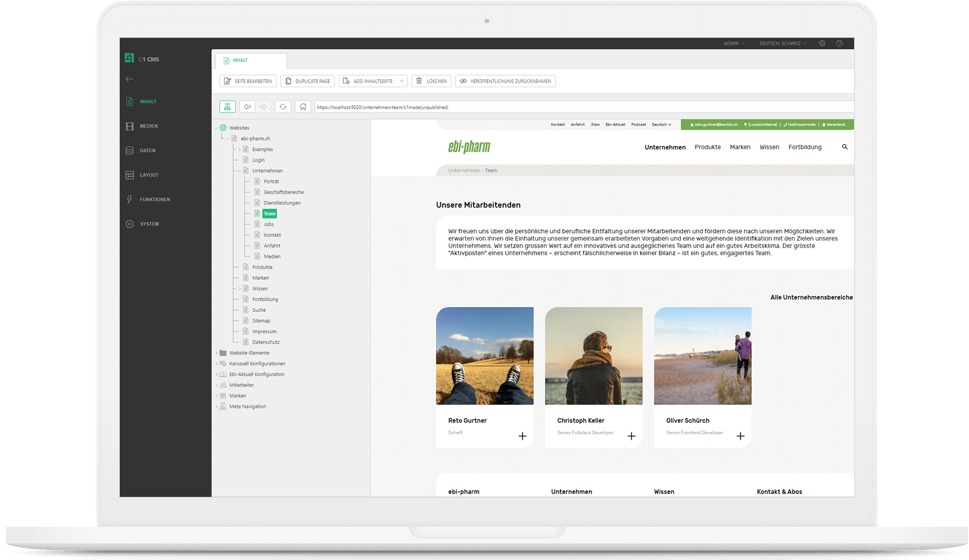969x560 pixels.
Task: Select the Geschäftsbereiche page in tree
Action: click(284, 192)
